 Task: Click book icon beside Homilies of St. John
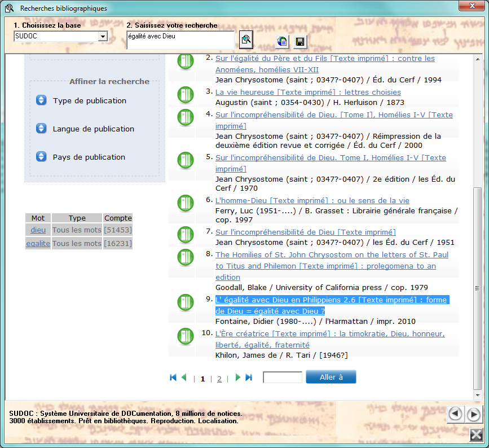(x=186, y=257)
